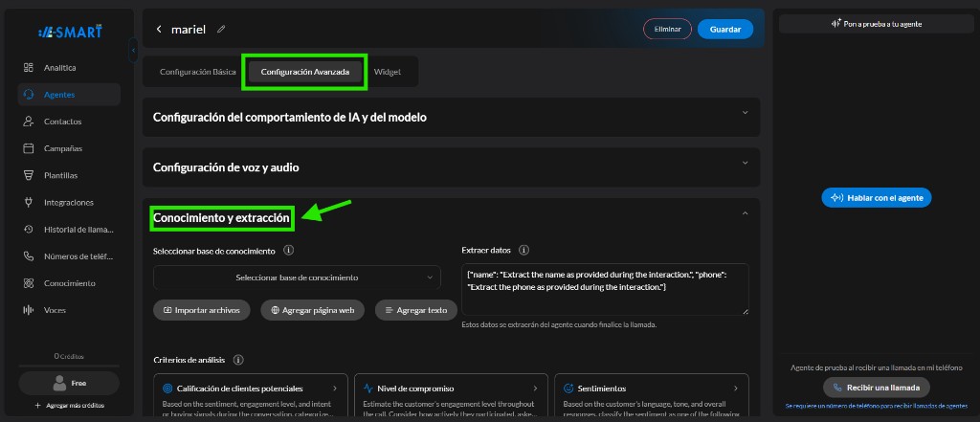Show info for Extraer datos
Screen dimensions: 980x422
click(x=523, y=250)
